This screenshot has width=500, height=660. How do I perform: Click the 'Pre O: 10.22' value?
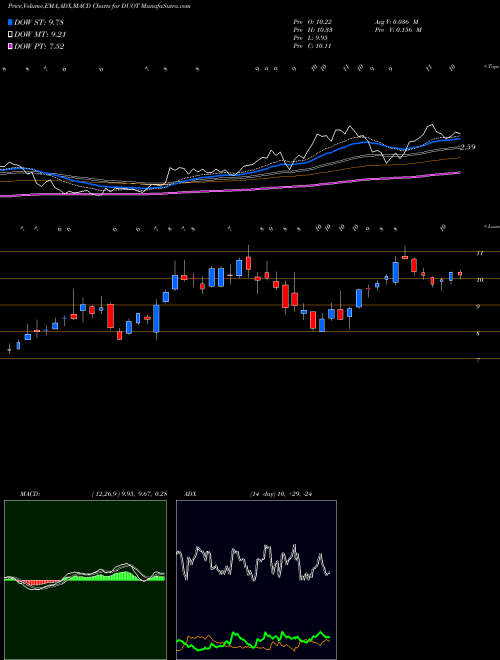point(313,22)
